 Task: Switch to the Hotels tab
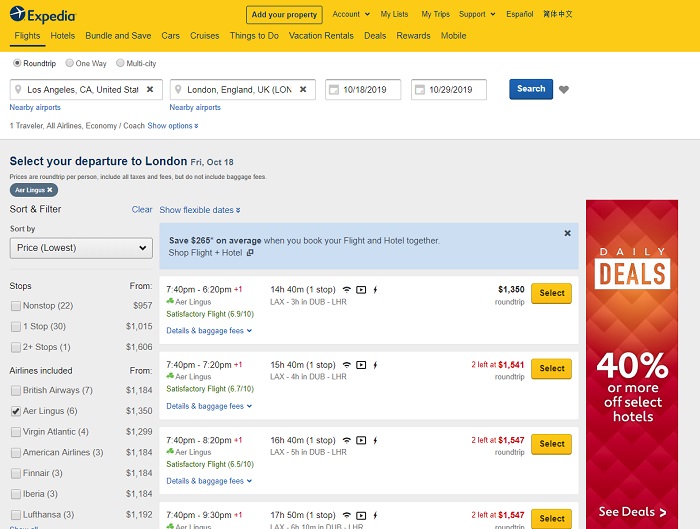click(x=62, y=36)
